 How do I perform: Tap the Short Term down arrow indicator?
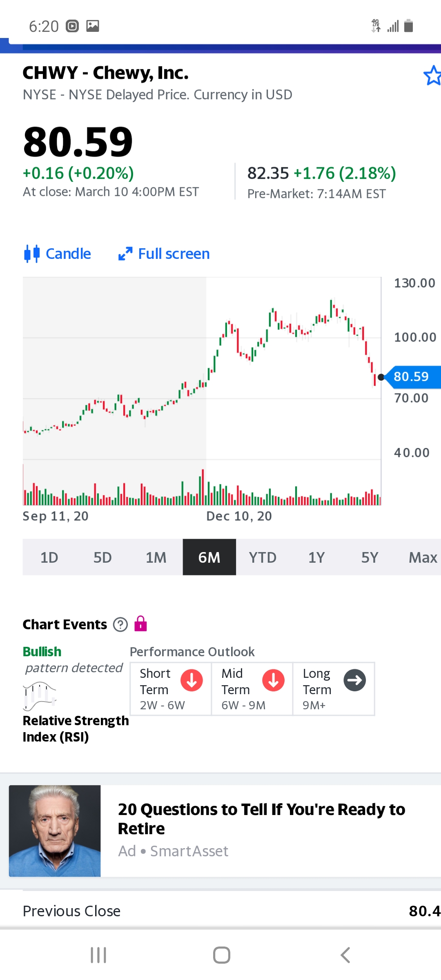coord(192,680)
